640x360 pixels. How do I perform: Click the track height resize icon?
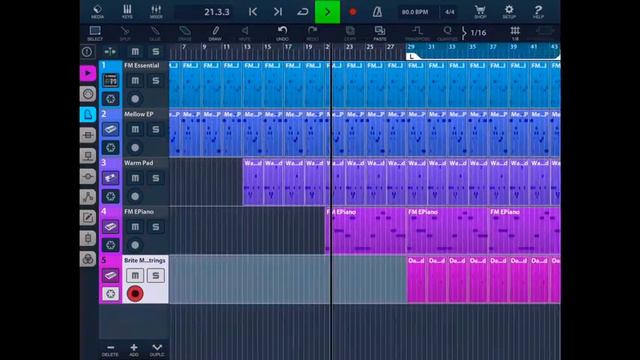tap(110, 52)
